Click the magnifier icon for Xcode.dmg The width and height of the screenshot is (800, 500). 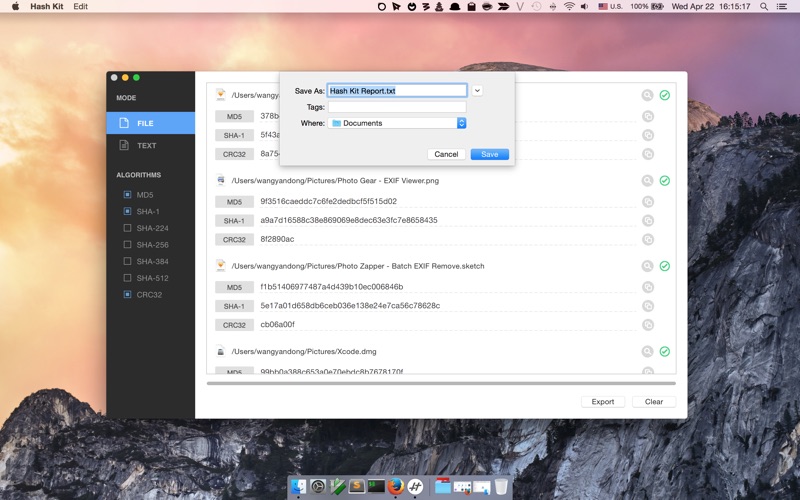[647, 352]
